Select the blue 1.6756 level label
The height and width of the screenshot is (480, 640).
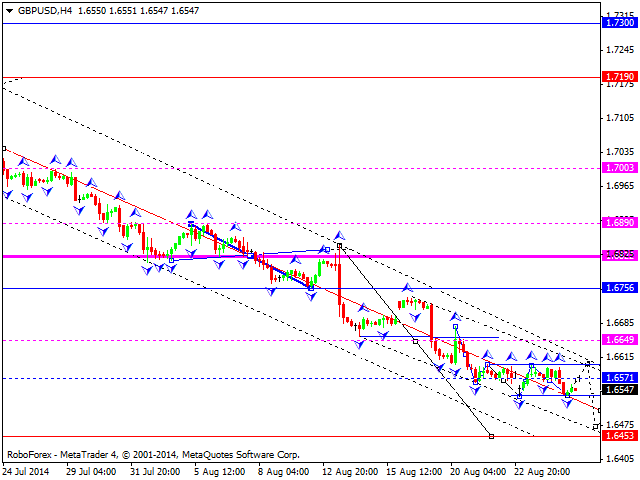click(x=620, y=288)
